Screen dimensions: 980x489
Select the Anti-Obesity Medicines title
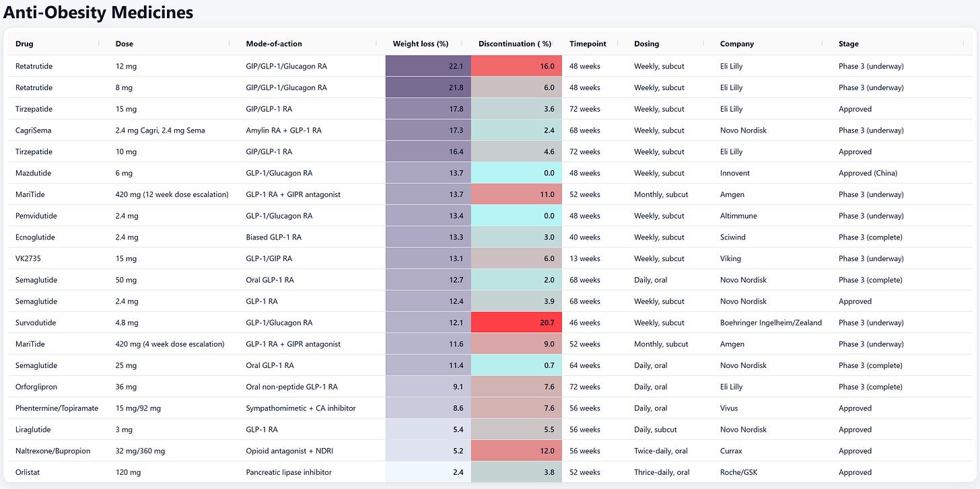pyautogui.click(x=98, y=12)
